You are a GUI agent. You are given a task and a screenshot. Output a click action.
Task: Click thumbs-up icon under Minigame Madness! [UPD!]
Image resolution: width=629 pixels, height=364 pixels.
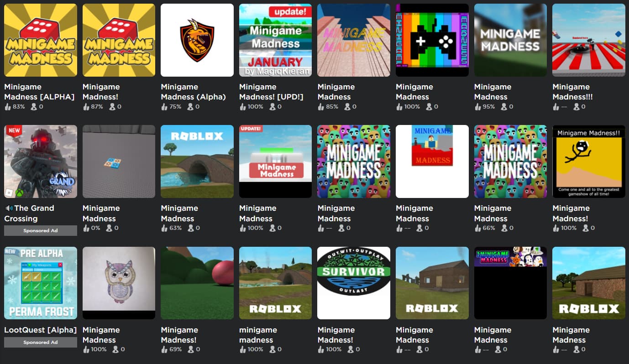point(242,107)
